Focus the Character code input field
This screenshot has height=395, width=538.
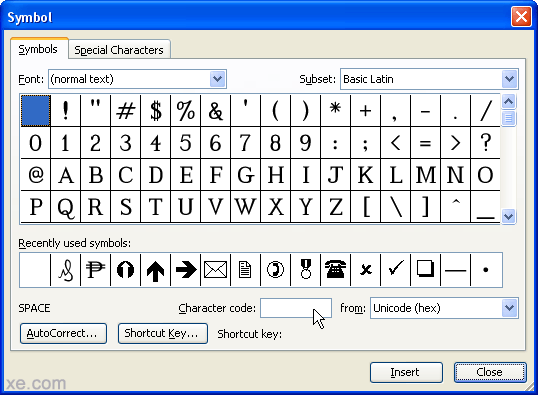click(296, 308)
